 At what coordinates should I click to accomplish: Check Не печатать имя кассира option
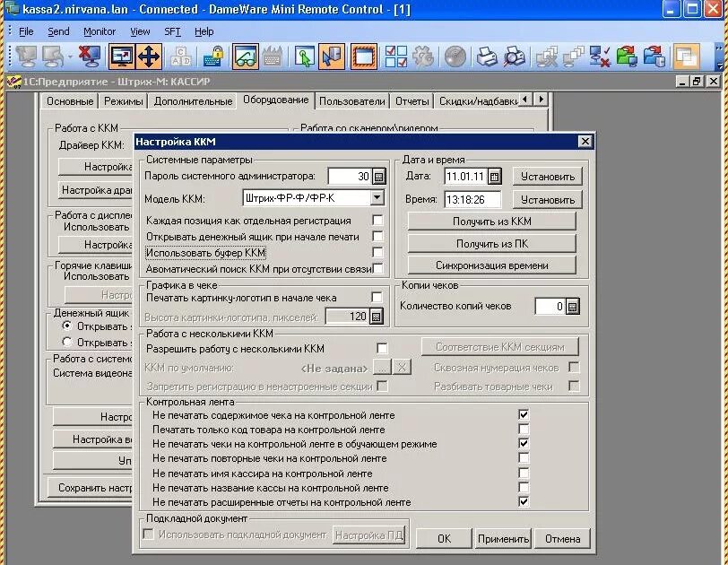[x=524, y=474]
